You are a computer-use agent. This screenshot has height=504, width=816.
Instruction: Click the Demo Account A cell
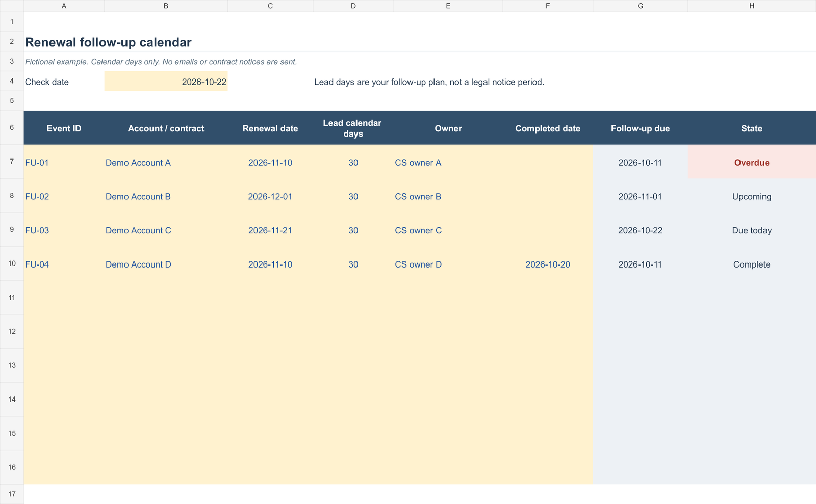(x=166, y=162)
